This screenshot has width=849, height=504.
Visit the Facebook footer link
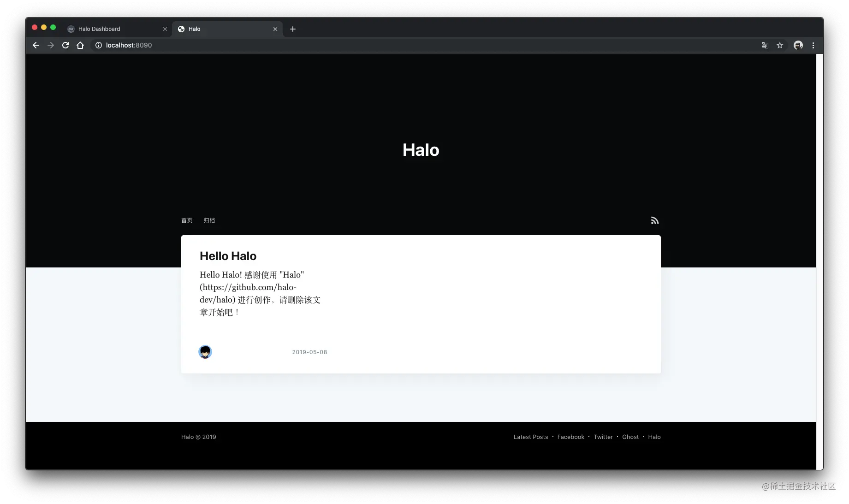pos(571,437)
